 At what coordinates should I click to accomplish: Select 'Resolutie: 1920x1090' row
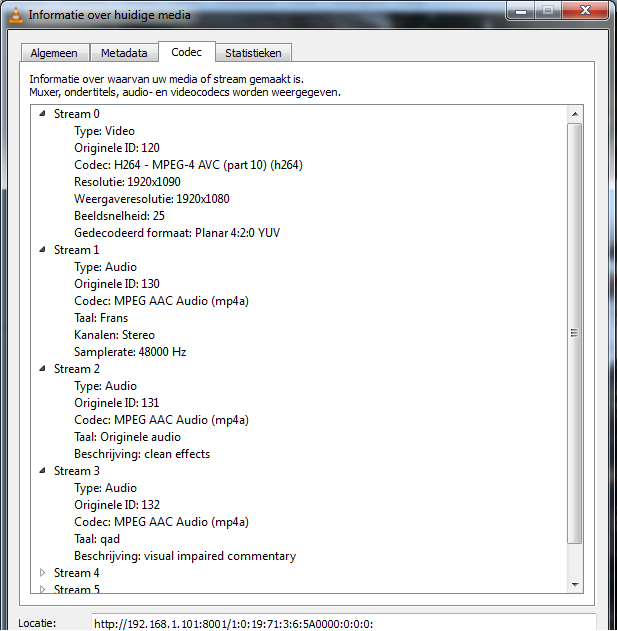click(x=127, y=181)
